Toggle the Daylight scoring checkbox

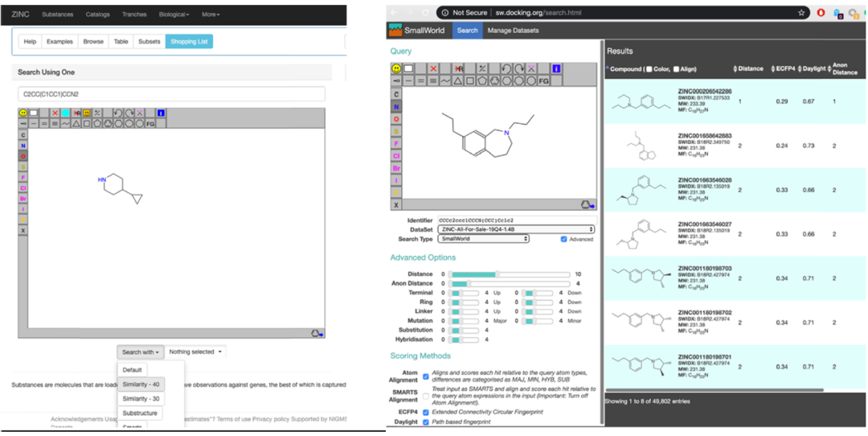[426, 422]
